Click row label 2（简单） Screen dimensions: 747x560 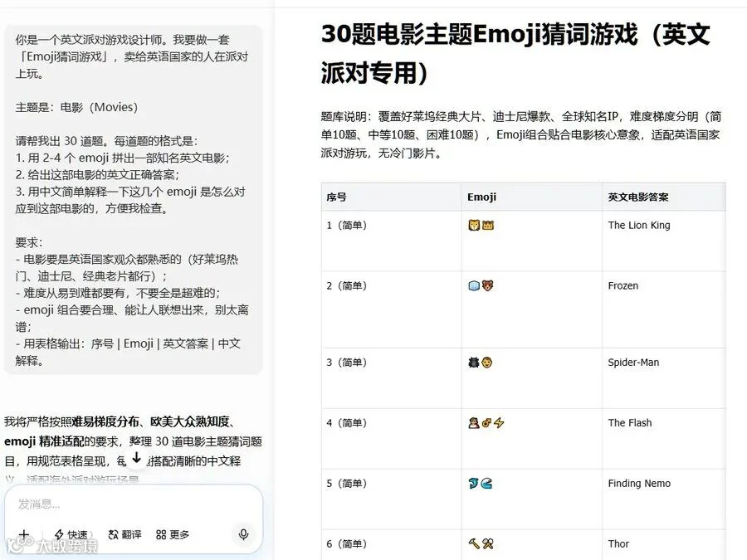tap(347, 285)
